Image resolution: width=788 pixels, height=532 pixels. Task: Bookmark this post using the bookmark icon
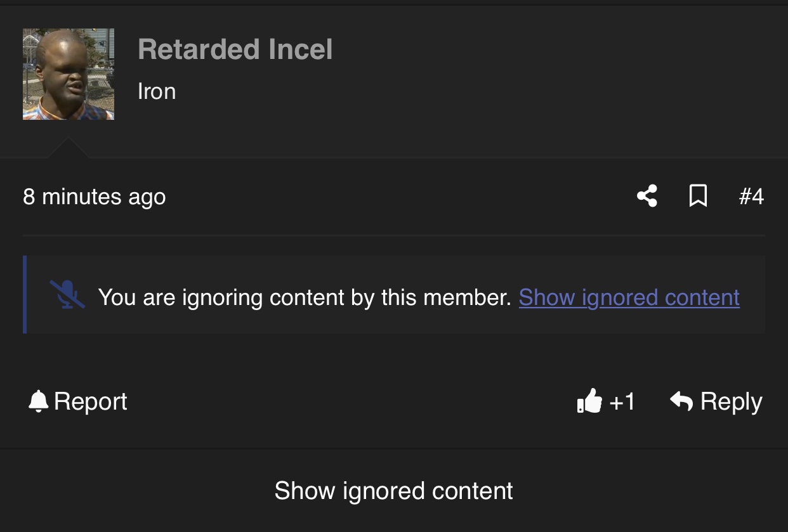698,197
